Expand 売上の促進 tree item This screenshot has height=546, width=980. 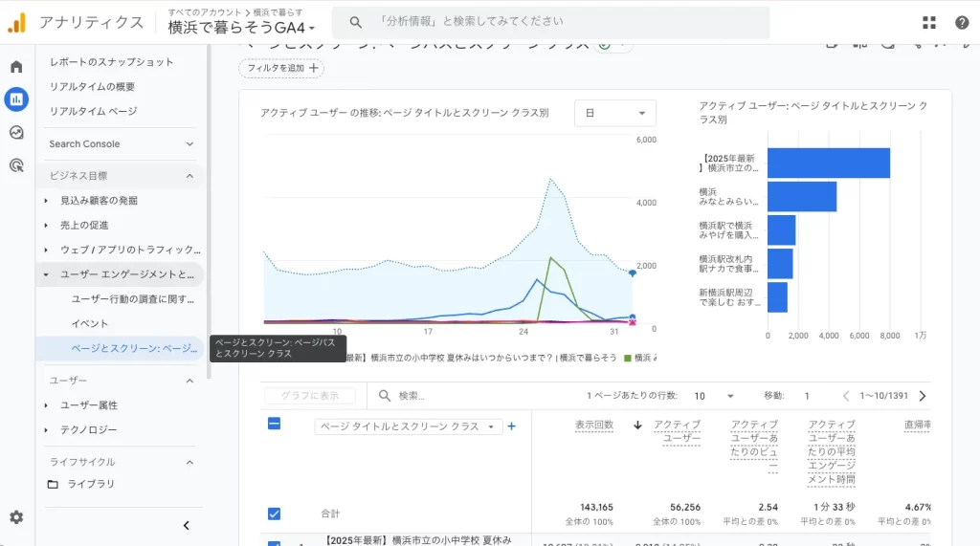(x=46, y=225)
